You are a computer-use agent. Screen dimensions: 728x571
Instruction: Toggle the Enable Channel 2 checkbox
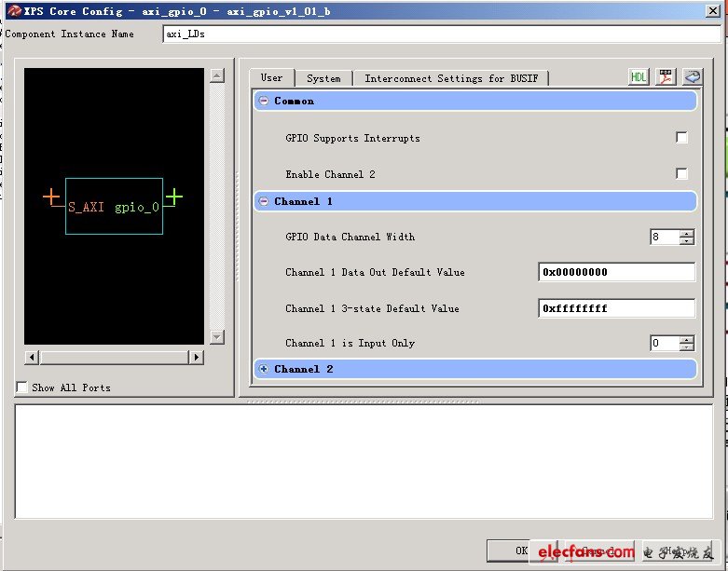pos(681,174)
